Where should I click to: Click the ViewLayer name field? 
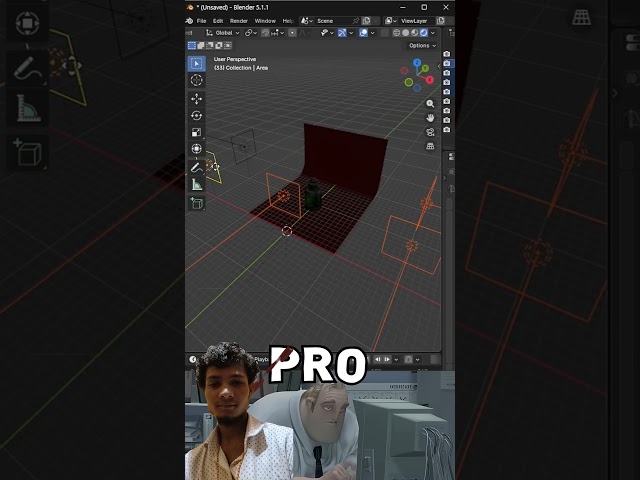417,20
